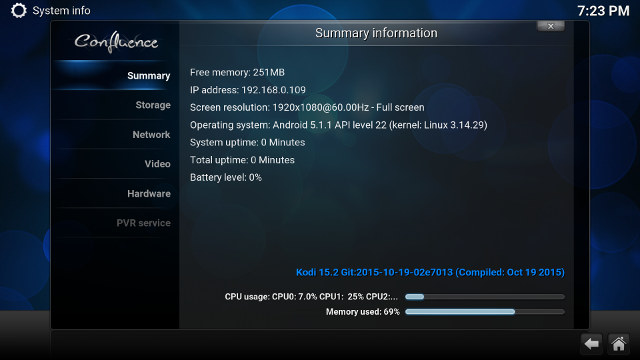Click the Total uptime: 0 Minutes line
The width and height of the screenshot is (640, 360).
tap(242, 160)
